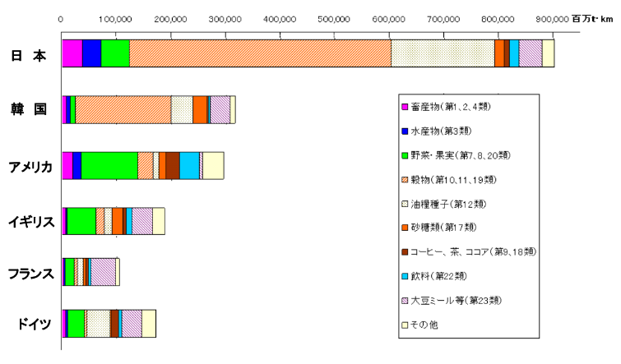Click the brown coffee segment in アメリカ bar
Screen dimensions: 621x364
pos(173,166)
